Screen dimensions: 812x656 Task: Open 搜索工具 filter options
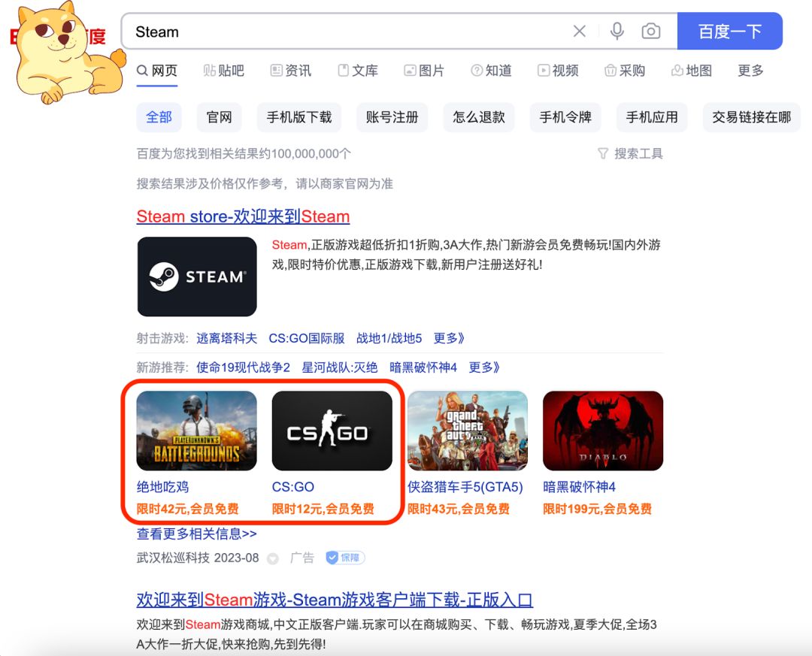pos(630,153)
